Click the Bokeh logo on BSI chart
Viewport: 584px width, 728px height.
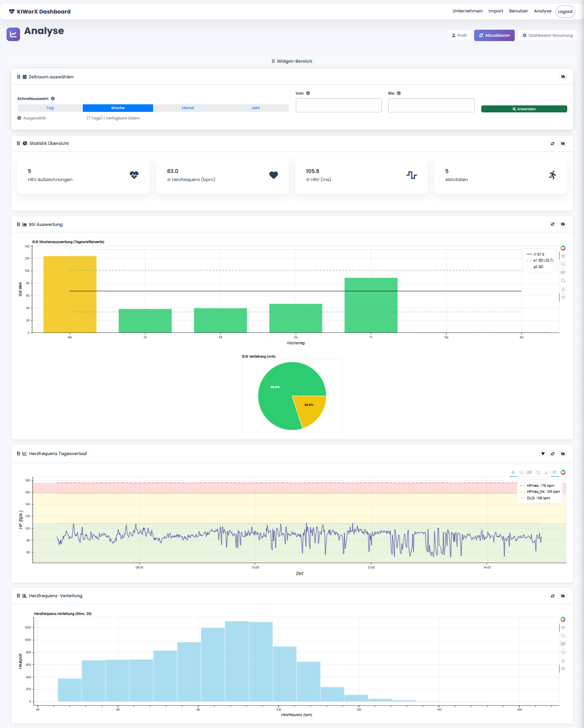point(563,248)
